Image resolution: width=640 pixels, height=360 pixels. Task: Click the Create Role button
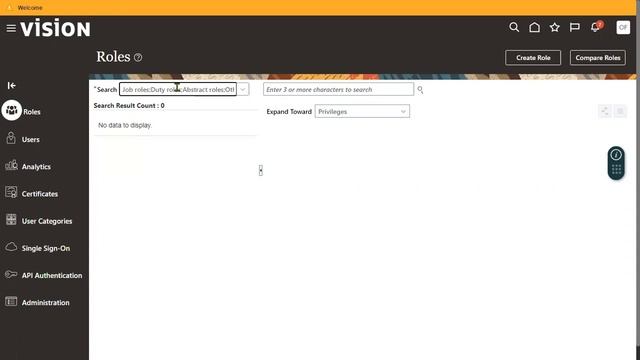coord(533,58)
